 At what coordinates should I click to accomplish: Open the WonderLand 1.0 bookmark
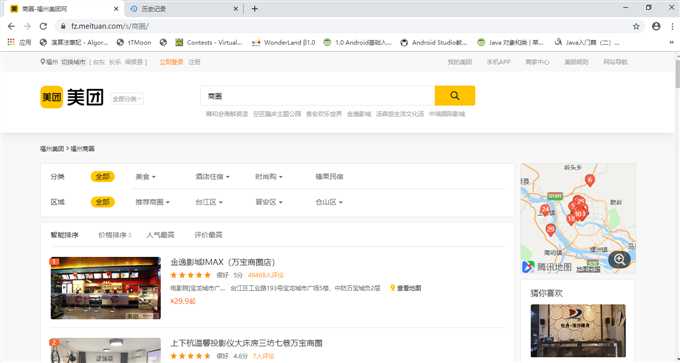click(283, 43)
